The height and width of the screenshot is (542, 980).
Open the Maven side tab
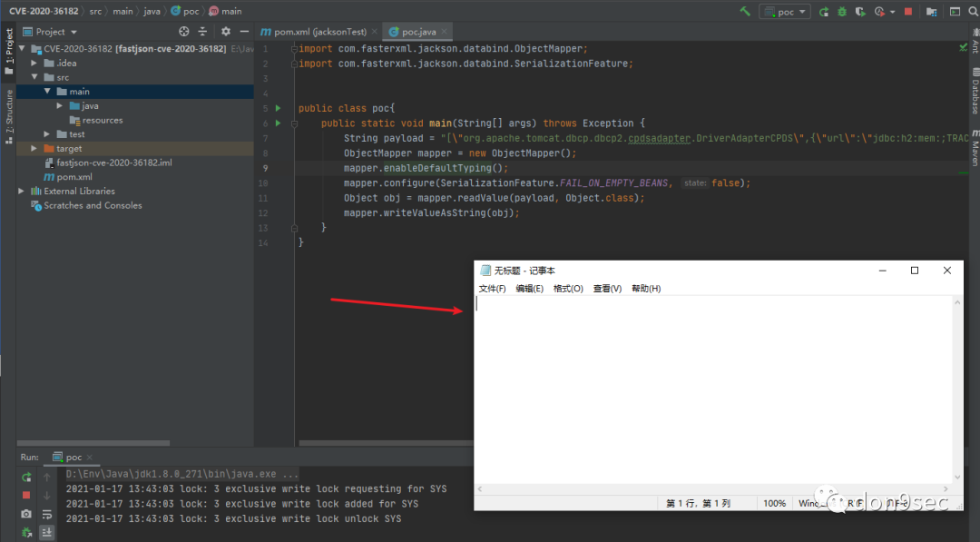click(x=975, y=148)
